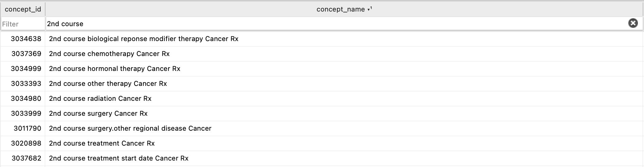Click the concept_id column header
This screenshot has height=167, width=644.
pos(23,9)
